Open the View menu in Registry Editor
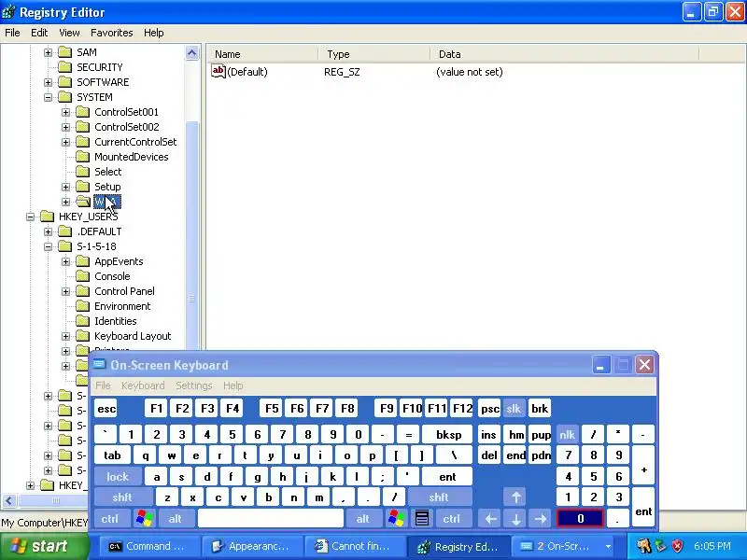This screenshot has width=747, height=560. tap(69, 33)
